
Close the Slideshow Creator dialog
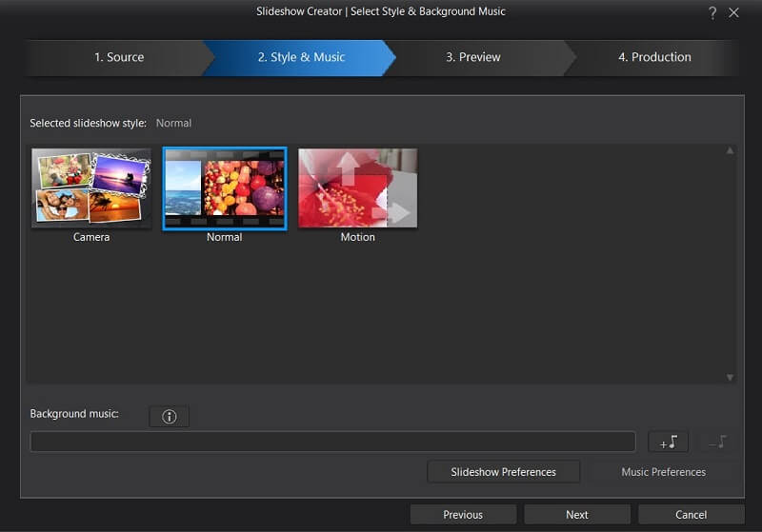click(x=733, y=12)
